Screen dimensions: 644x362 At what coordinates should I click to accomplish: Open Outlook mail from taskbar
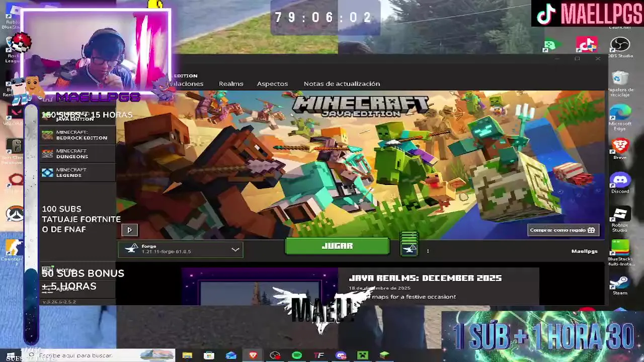coord(231,355)
